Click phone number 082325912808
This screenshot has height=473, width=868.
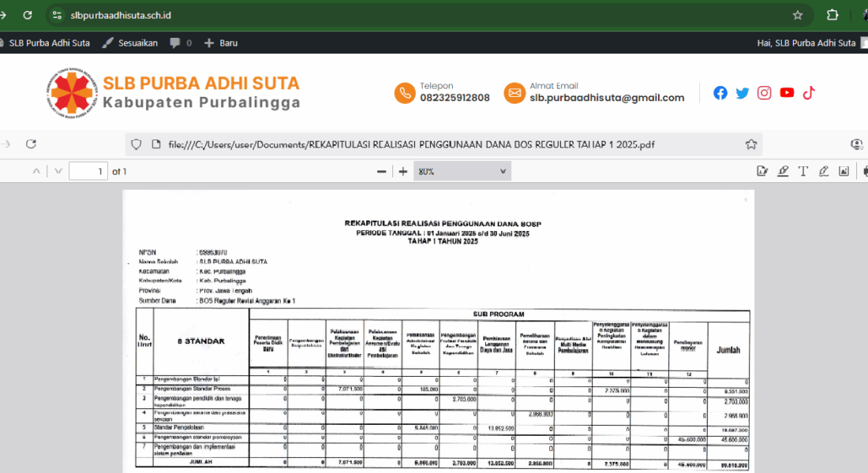(455, 98)
